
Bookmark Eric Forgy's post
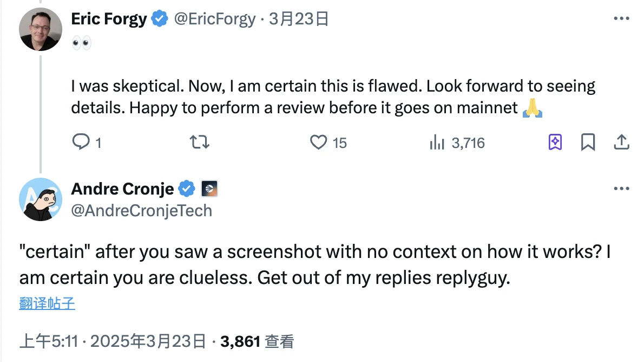tap(588, 143)
